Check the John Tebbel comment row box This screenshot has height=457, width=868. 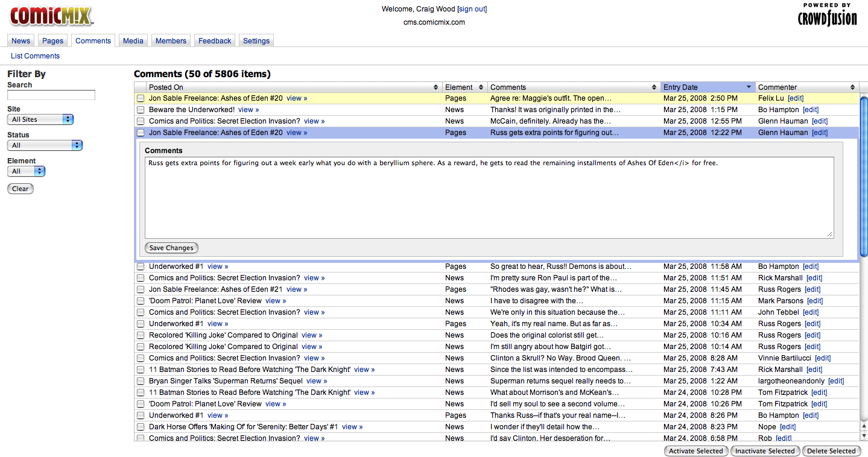[140, 312]
